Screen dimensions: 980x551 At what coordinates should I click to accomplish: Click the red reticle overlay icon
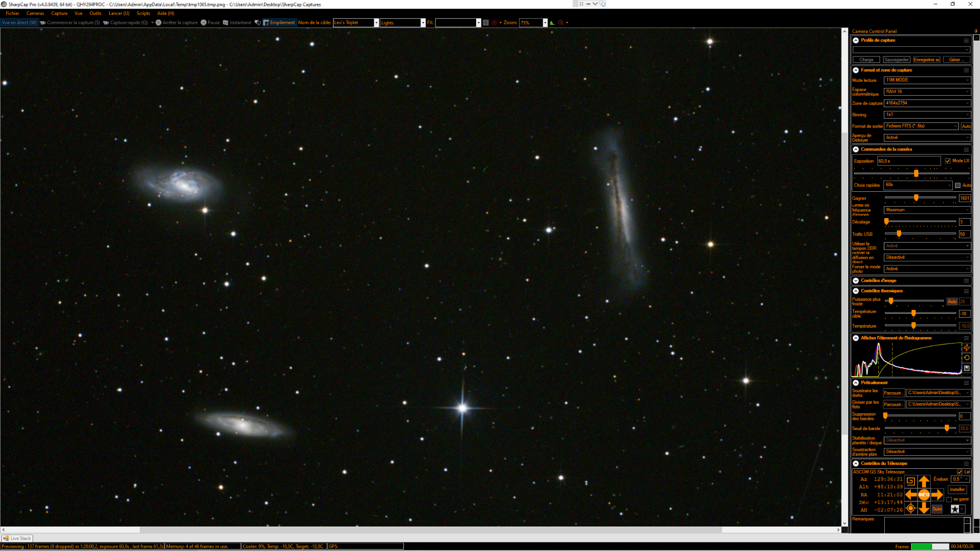pyautogui.click(x=494, y=22)
